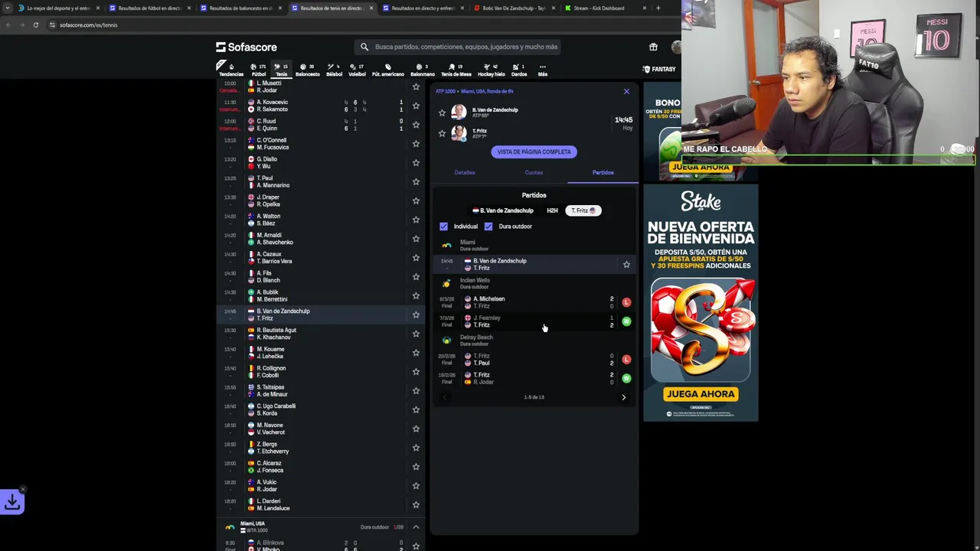980x551 pixels.
Task: Favorite star for G. Diallo match
Action: tap(416, 163)
